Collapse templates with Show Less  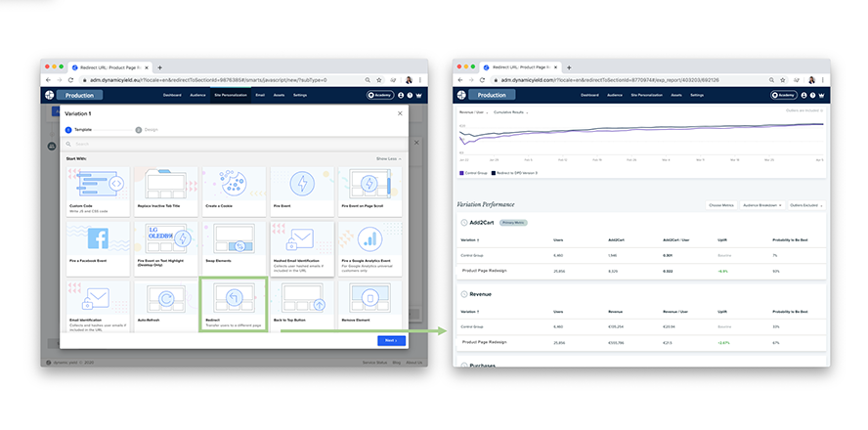point(389,159)
